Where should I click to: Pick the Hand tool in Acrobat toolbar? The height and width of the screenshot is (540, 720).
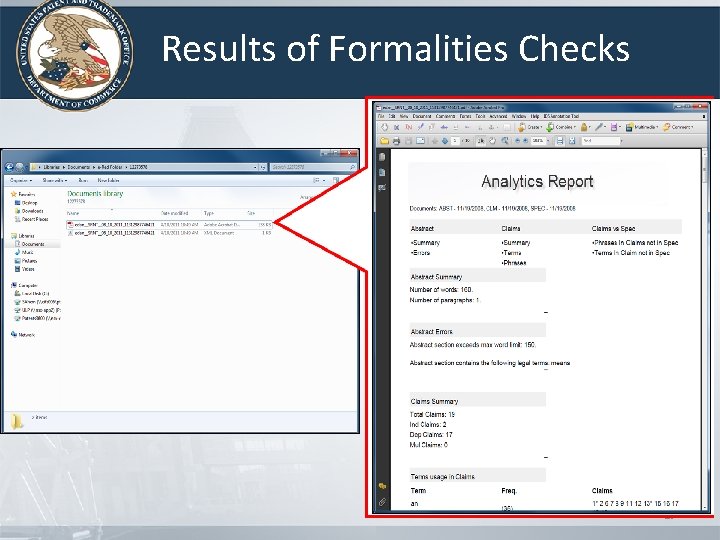click(492, 141)
